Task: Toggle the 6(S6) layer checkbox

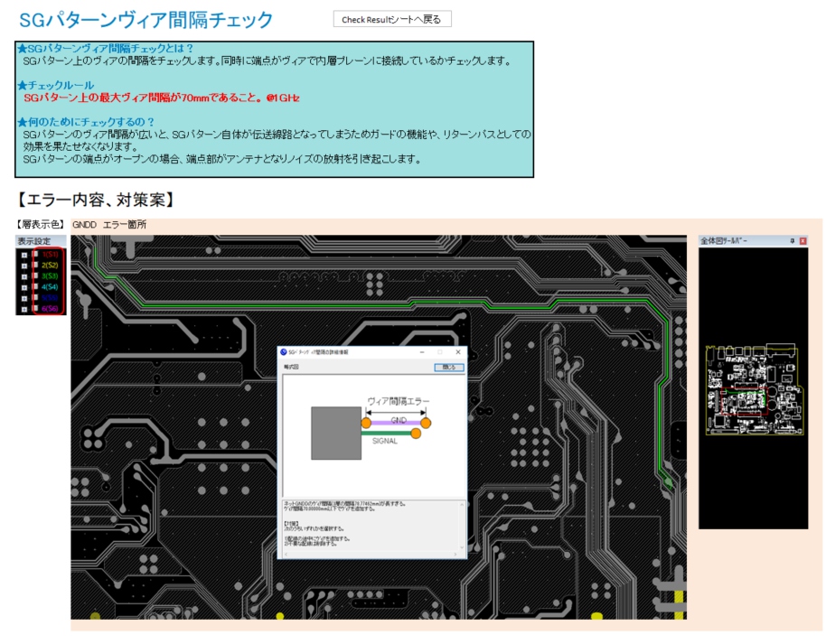Action: [x=35, y=309]
